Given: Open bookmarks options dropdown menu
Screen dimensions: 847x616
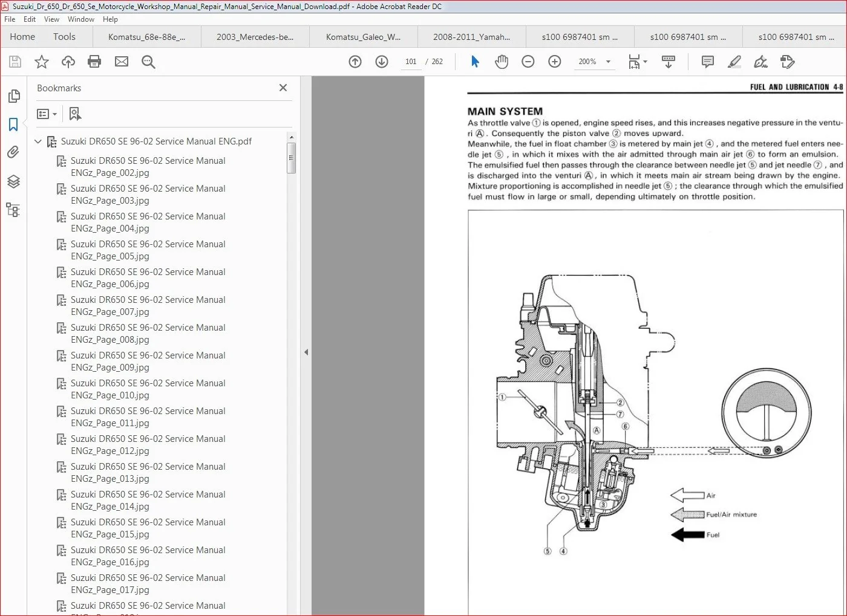Looking at the screenshot, I should click(x=47, y=114).
